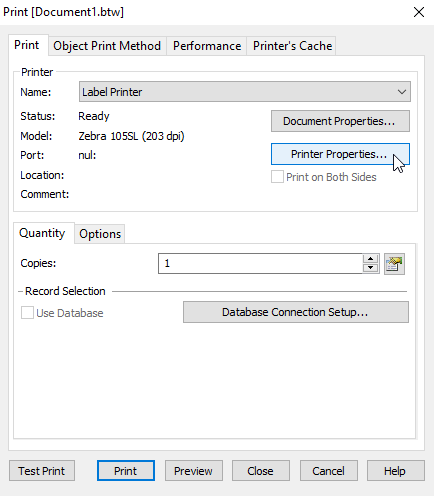Open Database Connection Setup
Screen dimensions: 434x496
click(296, 312)
